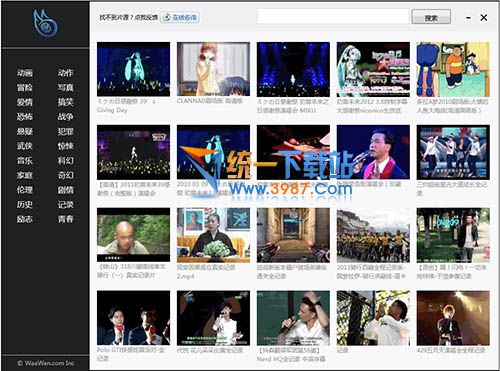Choose the 音乐 music category
The image size is (500, 371).
[25, 161]
